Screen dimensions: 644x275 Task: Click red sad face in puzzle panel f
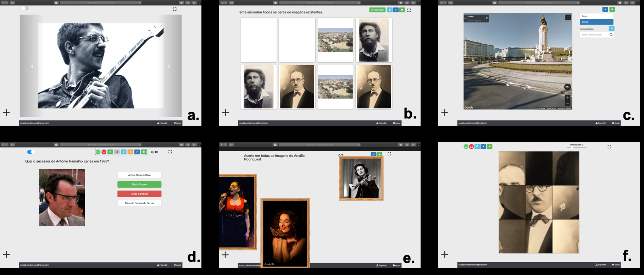click(471, 147)
